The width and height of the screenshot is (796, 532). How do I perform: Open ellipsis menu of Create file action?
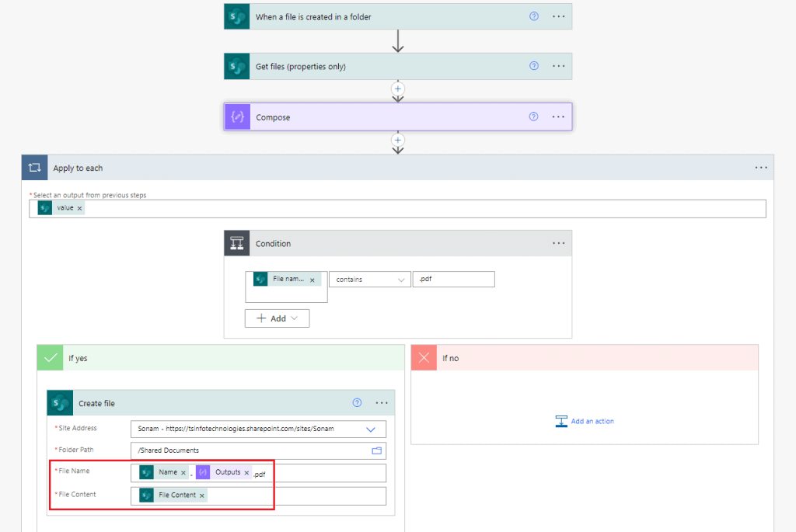(x=381, y=402)
